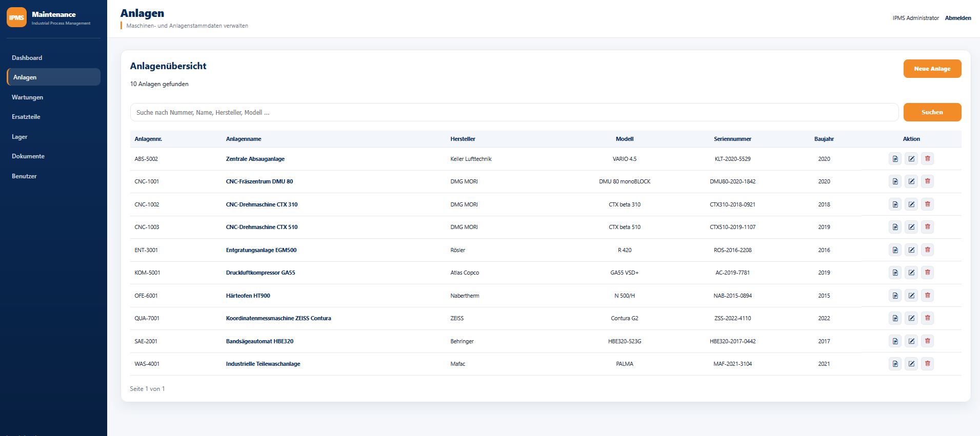The image size is (980, 436).
Task: Open Entgratungsanlage EGM500 entry
Action: 261,250
